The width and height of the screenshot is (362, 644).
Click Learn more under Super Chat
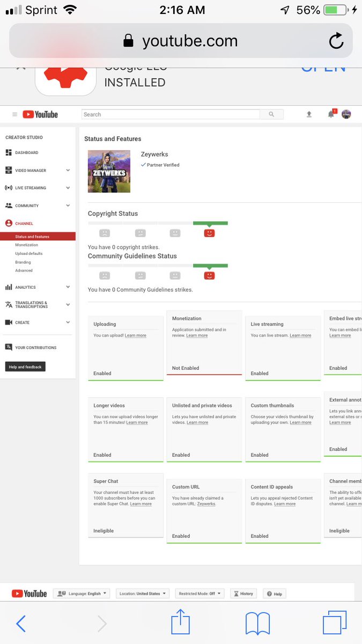[141, 504]
